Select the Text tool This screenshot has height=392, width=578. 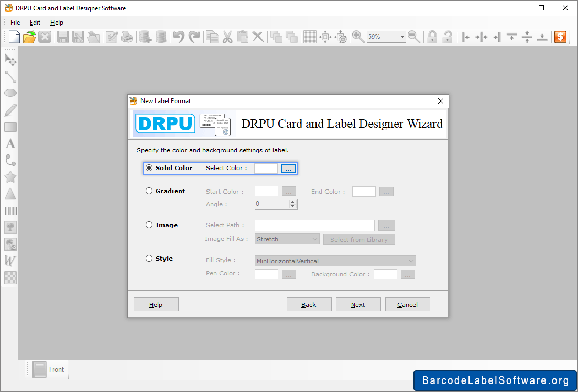pos(10,143)
